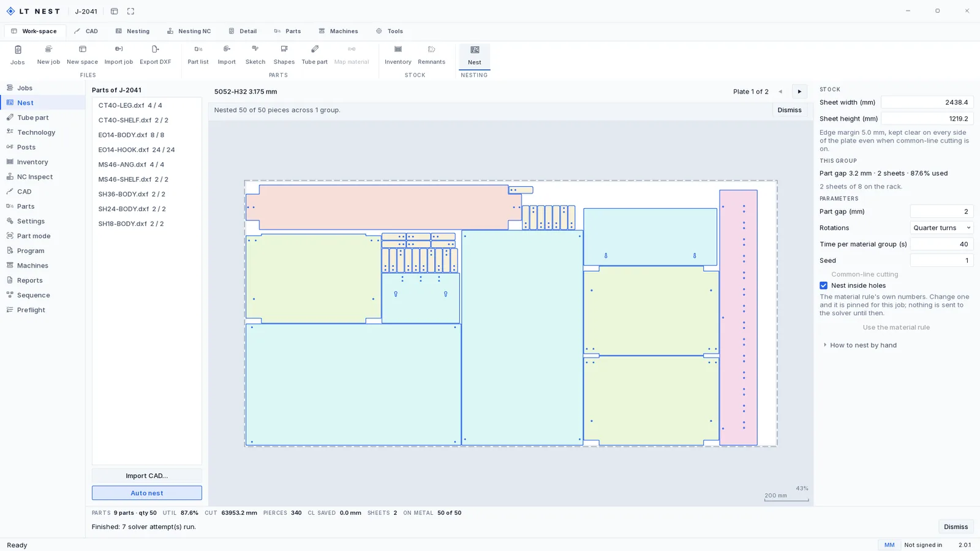The width and height of the screenshot is (980, 551).
Task: Switch to the CAD tab
Action: (86, 31)
